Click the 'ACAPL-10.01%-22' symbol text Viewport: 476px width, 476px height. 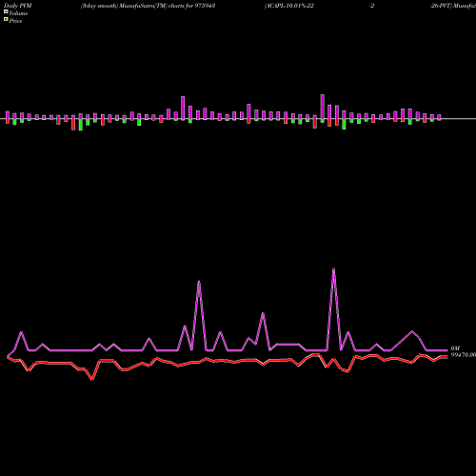[289, 6]
